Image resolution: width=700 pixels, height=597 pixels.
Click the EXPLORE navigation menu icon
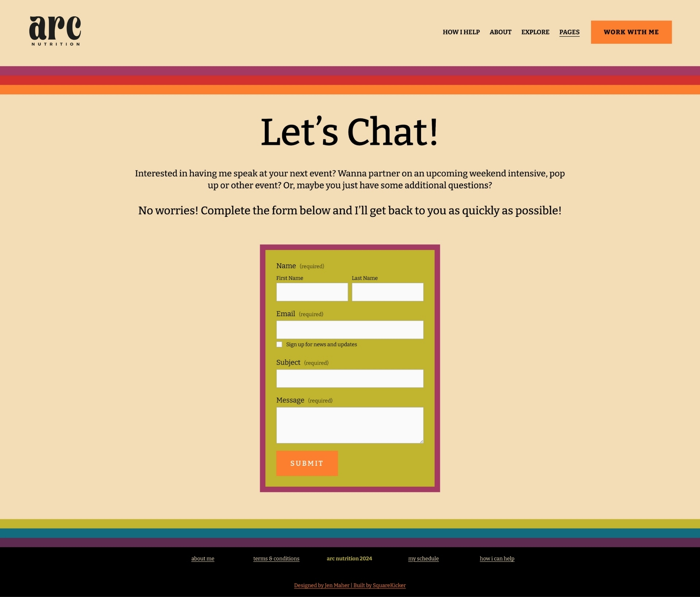(x=535, y=31)
